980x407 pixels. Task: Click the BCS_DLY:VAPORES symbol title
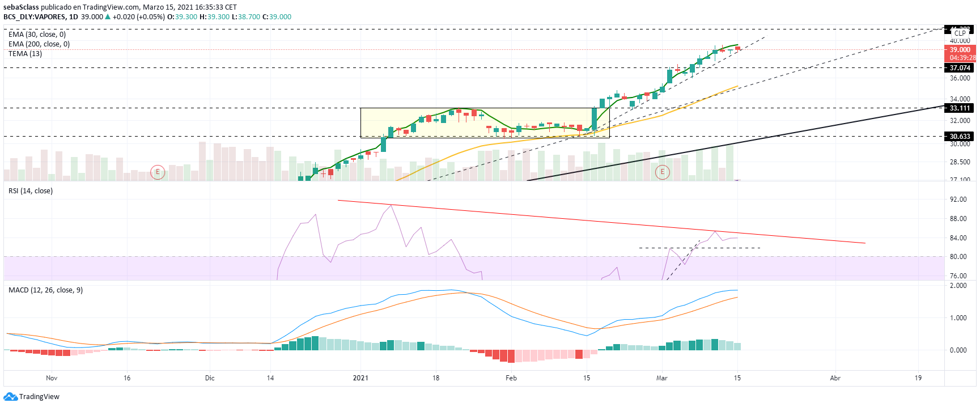click(x=35, y=17)
